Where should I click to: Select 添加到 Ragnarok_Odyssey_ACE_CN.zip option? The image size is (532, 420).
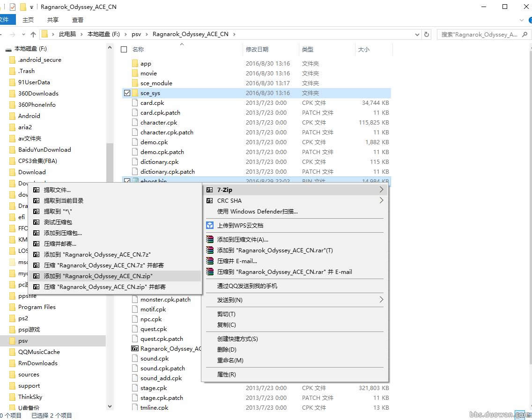[x=98, y=276]
